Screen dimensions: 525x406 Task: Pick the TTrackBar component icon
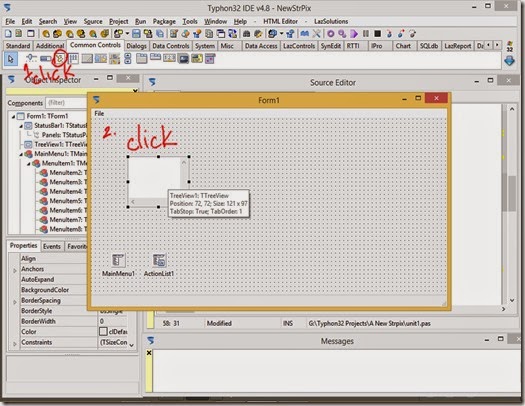(x=31, y=59)
